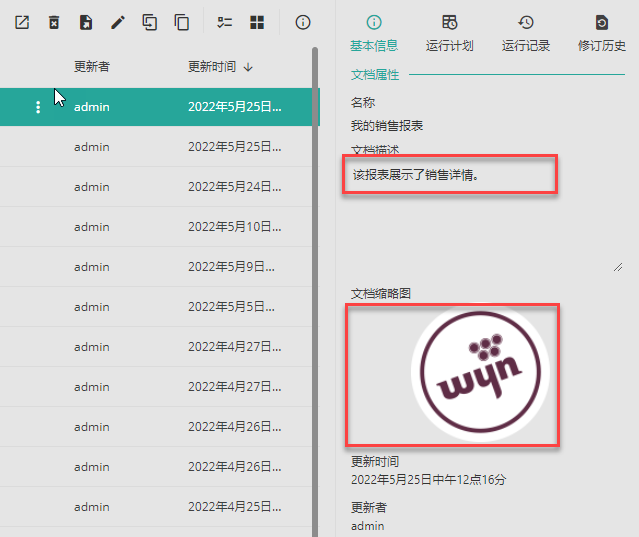Screen dimensions: 639x537
Task: Select the row updated 2022年5月24日
Action: tap(160, 187)
